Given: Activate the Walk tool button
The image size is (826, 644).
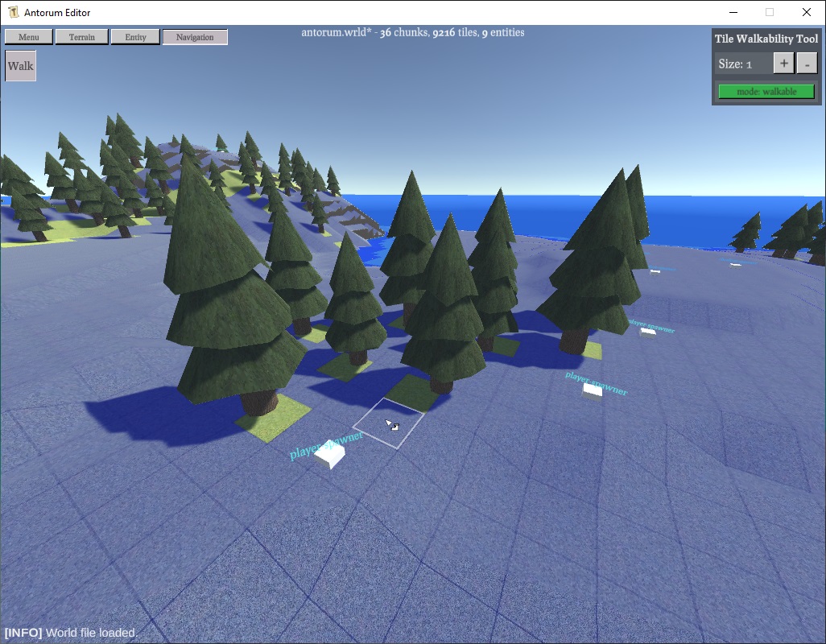Looking at the screenshot, I should (x=21, y=66).
